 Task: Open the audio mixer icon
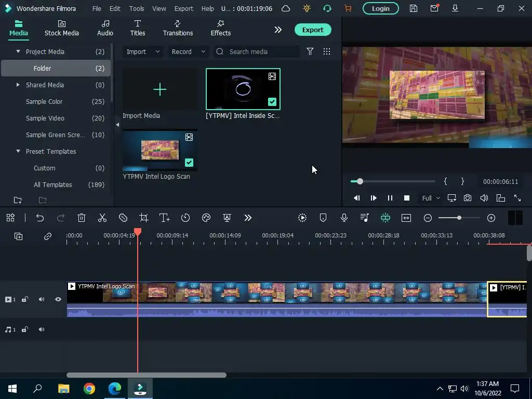click(x=365, y=218)
